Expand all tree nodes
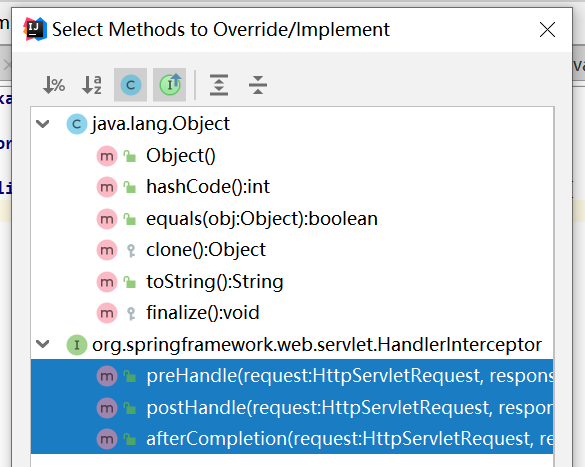 click(x=219, y=85)
